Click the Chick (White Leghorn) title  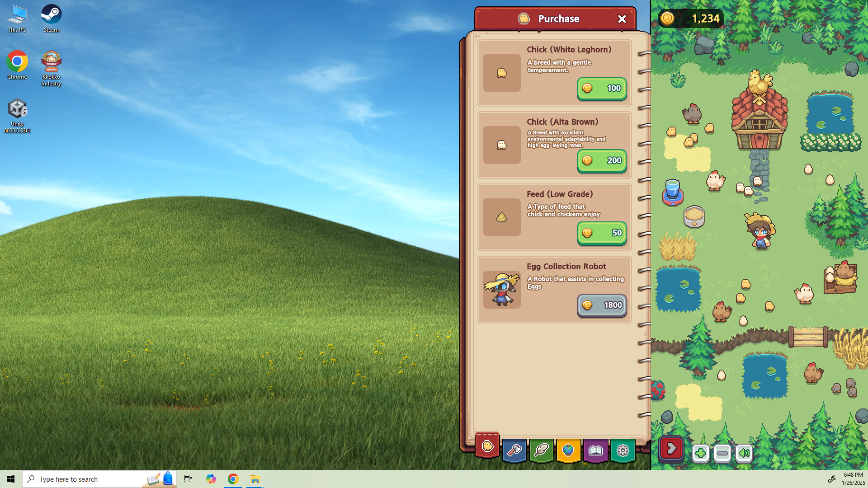coord(569,50)
